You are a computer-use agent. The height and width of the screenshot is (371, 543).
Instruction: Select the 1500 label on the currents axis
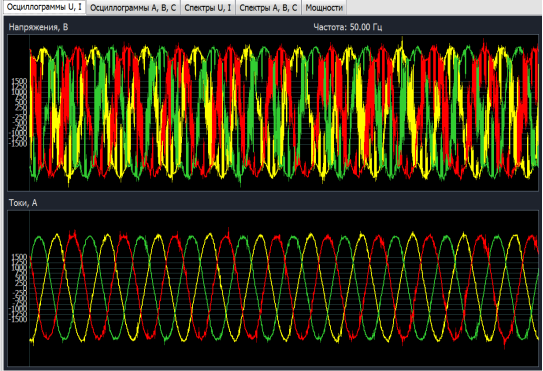point(19,257)
